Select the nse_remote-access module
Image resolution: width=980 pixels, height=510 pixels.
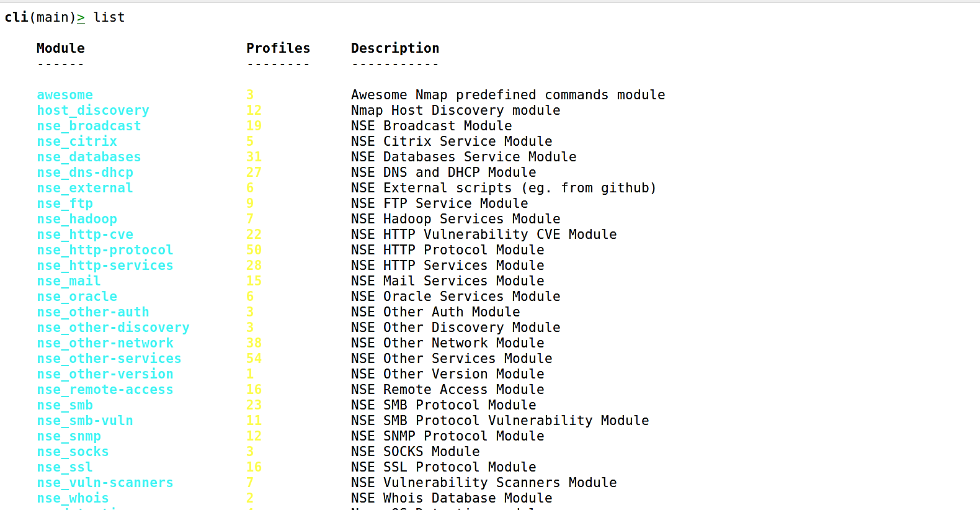pyautogui.click(x=105, y=390)
